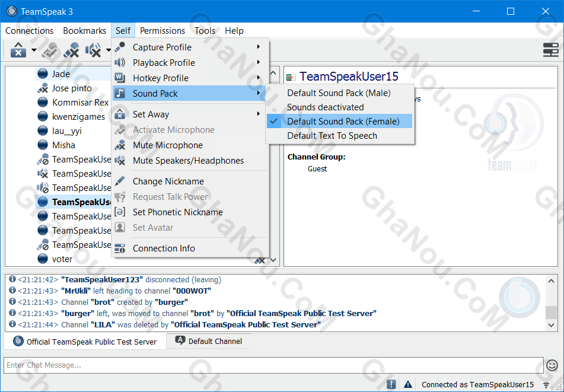Select user Misha
The width and height of the screenshot is (564, 392).
coord(63,145)
